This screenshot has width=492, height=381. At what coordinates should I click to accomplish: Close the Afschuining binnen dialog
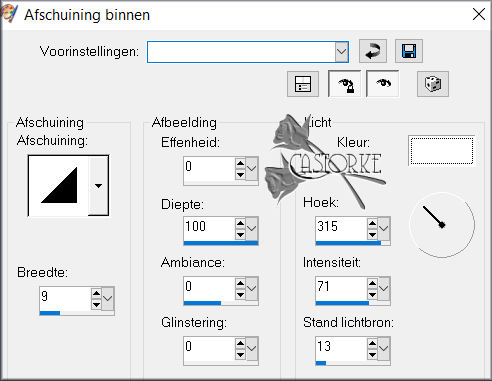point(479,14)
